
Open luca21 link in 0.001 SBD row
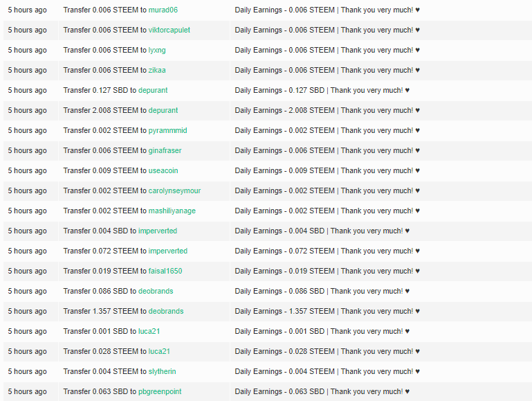pos(149,331)
